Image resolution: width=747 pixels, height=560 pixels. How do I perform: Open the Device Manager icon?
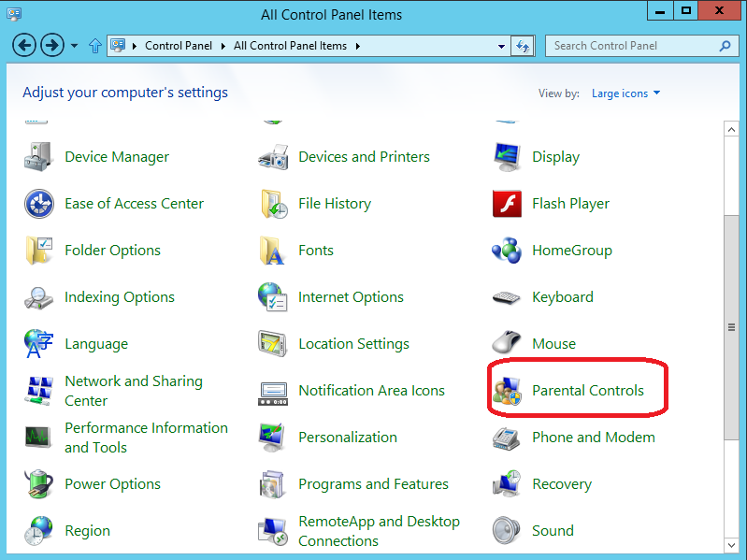(38, 157)
